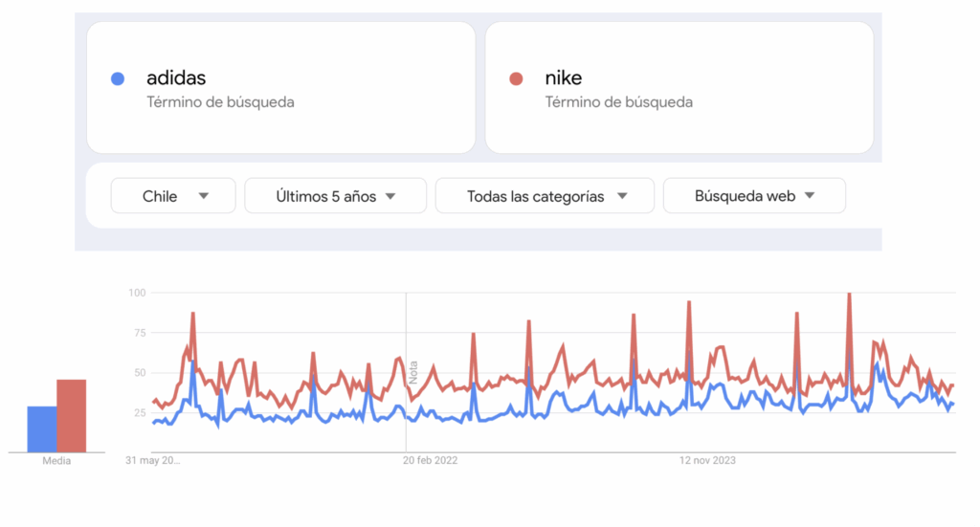This screenshot has width=980, height=527.
Task: Click the red nike average bar
Action: (x=71, y=416)
